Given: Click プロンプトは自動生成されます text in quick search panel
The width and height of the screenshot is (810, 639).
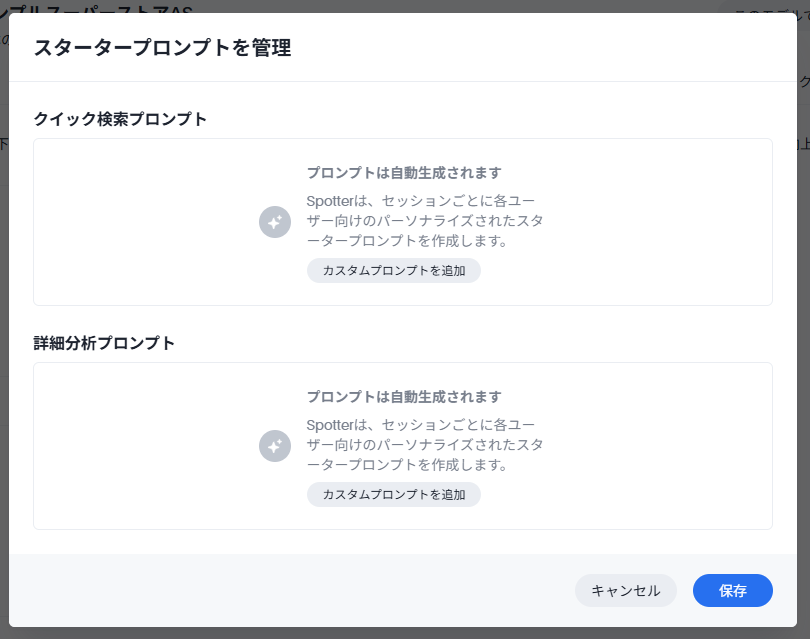Looking at the screenshot, I should point(404,173).
